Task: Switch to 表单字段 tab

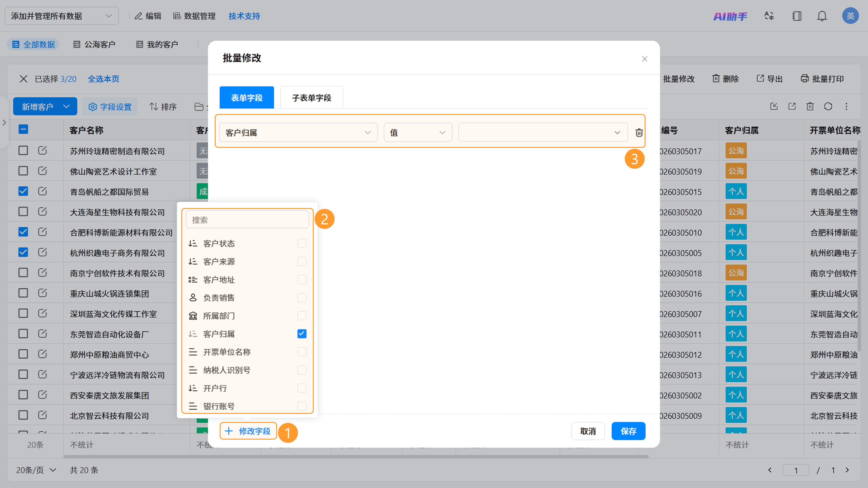Action: pos(247,98)
